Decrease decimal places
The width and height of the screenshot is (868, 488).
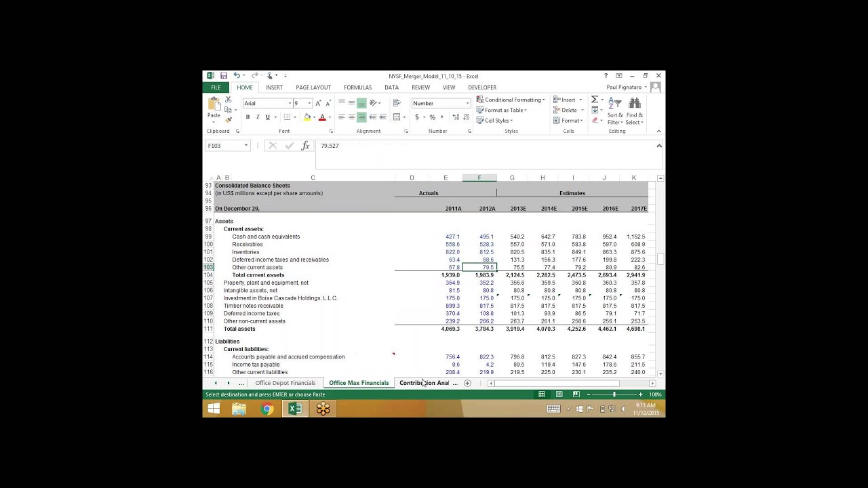pyautogui.click(x=465, y=117)
